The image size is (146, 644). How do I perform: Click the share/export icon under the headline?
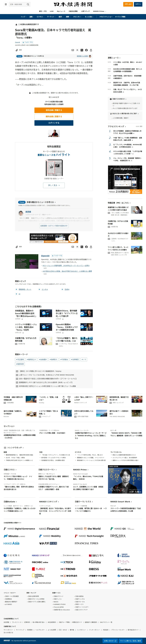click(91, 50)
